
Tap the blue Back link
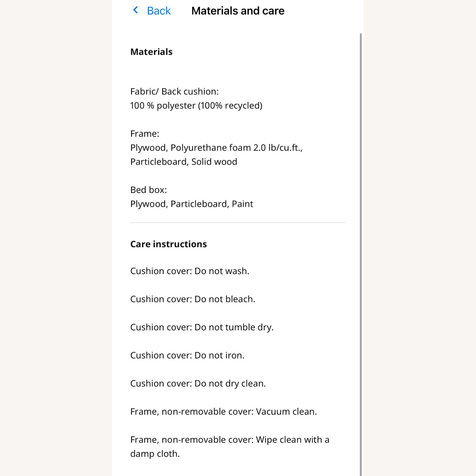(x=159, y=11)
